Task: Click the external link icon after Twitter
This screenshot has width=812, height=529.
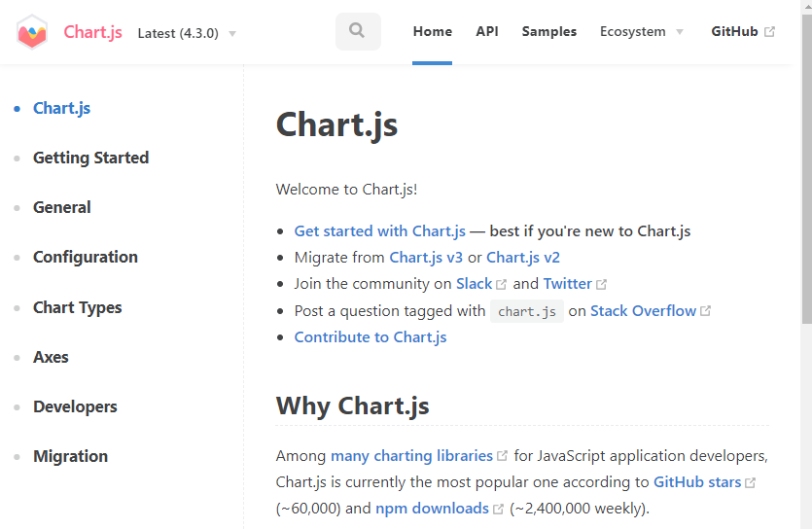Action: [x=601, y=285]
